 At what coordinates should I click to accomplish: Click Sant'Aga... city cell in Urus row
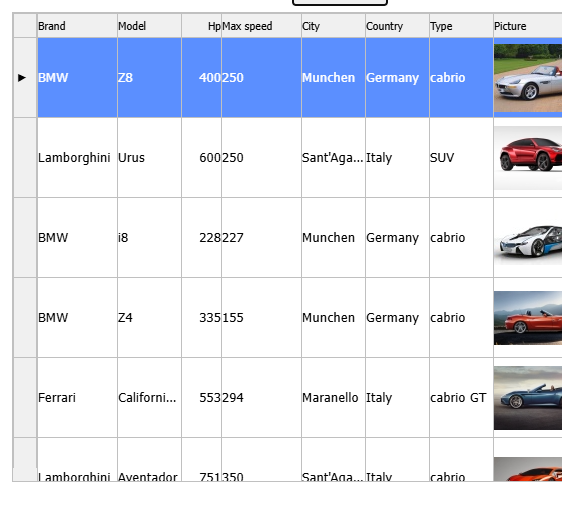tap(333, 157)
